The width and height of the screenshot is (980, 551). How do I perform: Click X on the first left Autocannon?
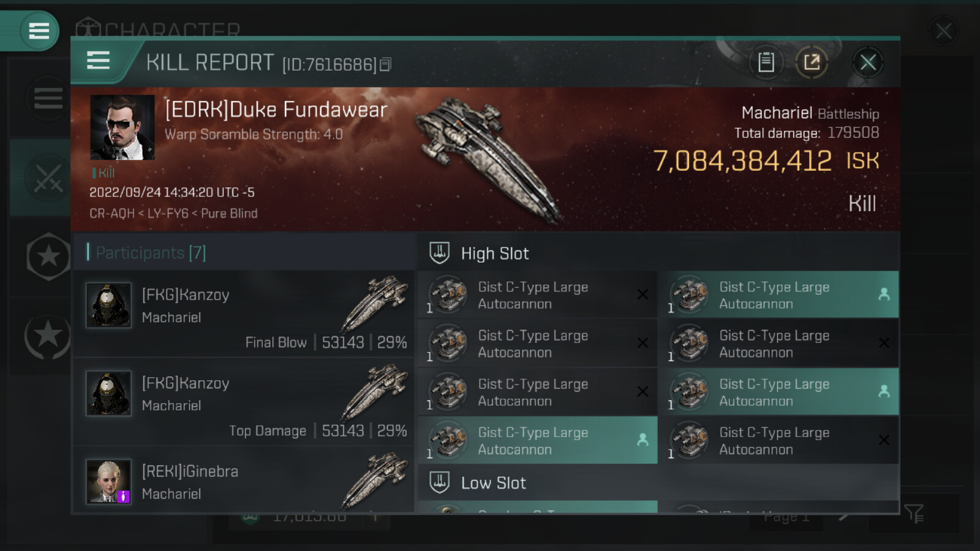coord(643,294)
